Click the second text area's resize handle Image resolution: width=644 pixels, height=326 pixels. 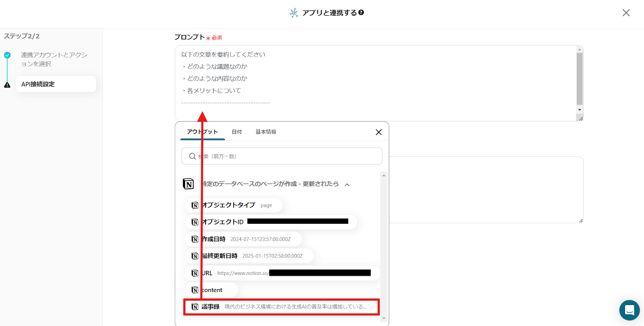(x=580, y=220)
